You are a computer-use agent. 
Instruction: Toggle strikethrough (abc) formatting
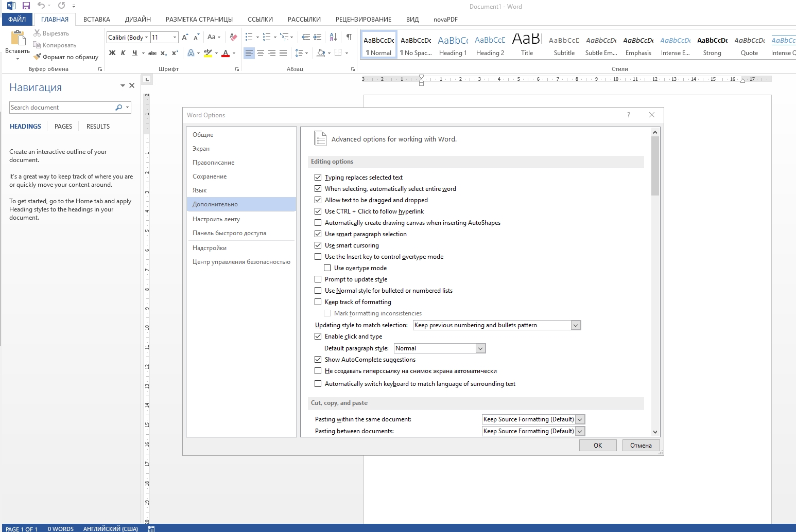pos(152,53)
